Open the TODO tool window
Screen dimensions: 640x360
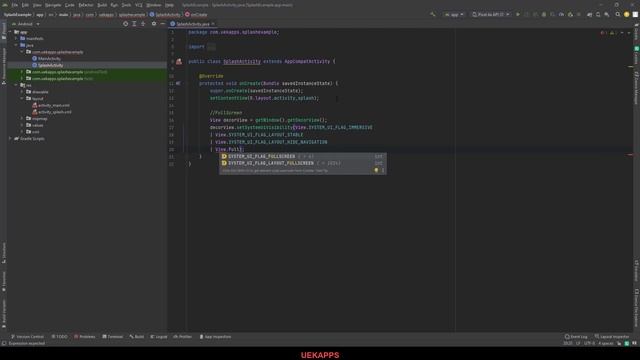coord(60,337)
